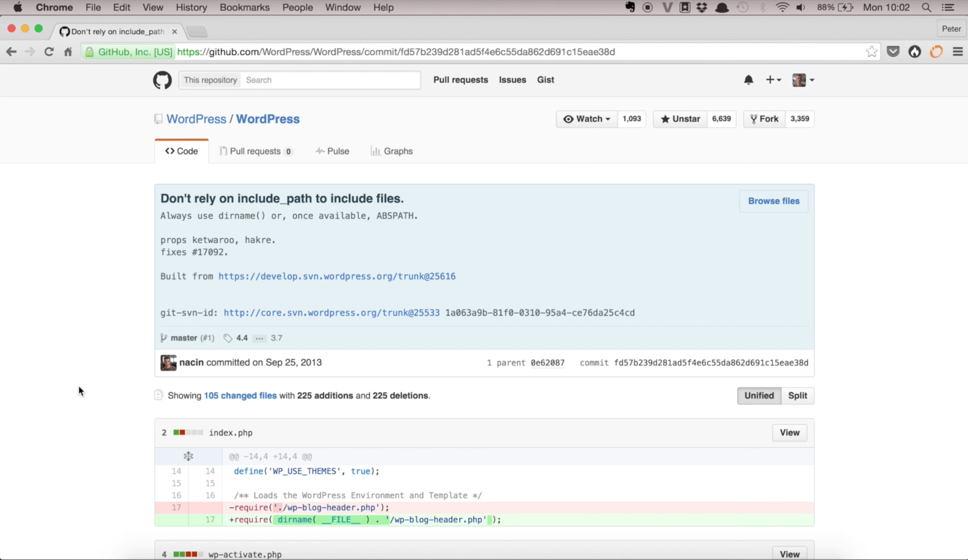Open the Graphs tab

coord(391,151)
